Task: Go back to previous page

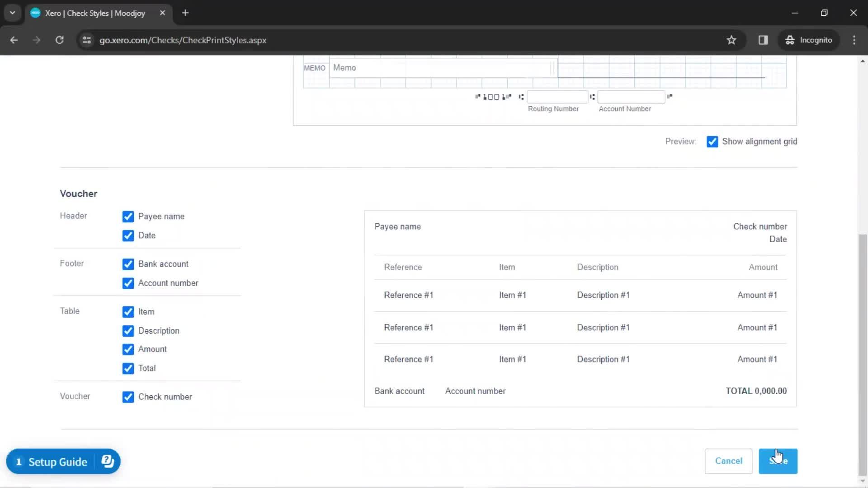Action: click(x=14, y=40)
